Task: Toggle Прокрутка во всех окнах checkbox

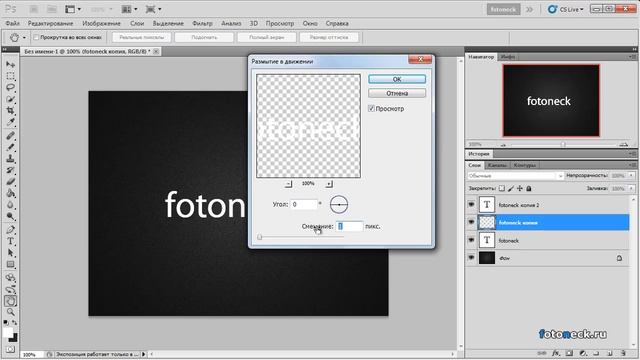Action: [36, 37]
